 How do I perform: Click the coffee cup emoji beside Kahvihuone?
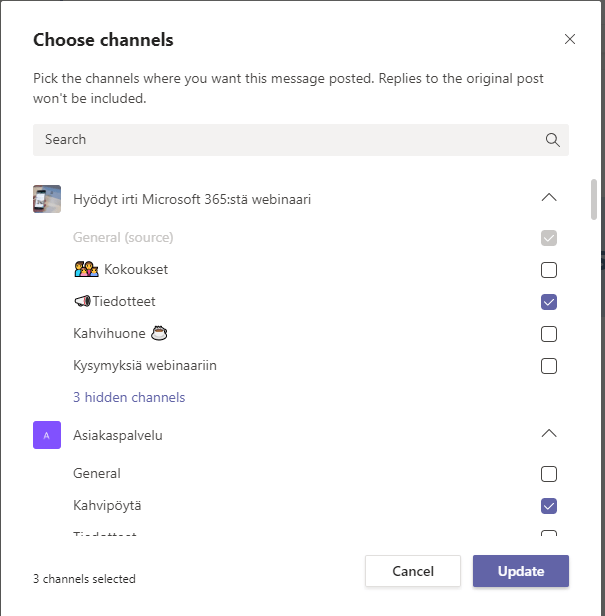(x=158, y=333)
